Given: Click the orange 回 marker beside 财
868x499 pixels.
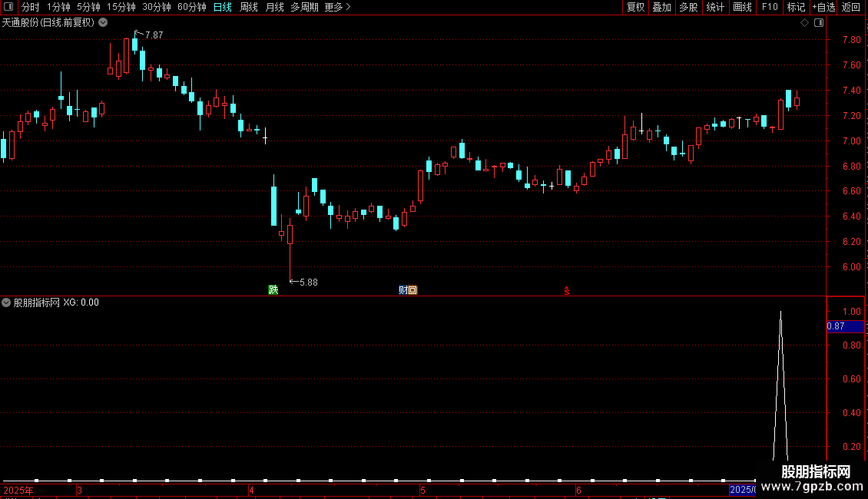Looking at the screenshot, I should coord(412,290).
